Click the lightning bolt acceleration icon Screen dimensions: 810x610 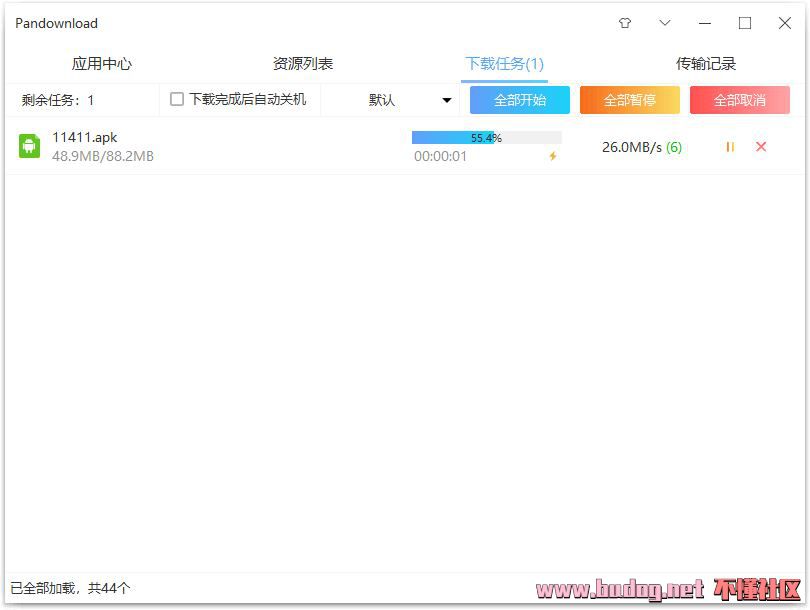pyautogui.click(x=552, y=156)
